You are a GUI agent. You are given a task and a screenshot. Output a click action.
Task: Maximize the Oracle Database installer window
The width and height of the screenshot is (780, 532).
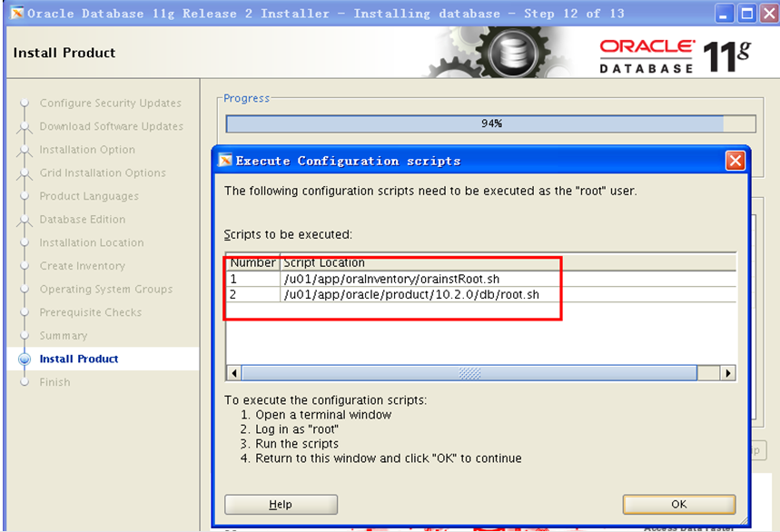point(746,14)
